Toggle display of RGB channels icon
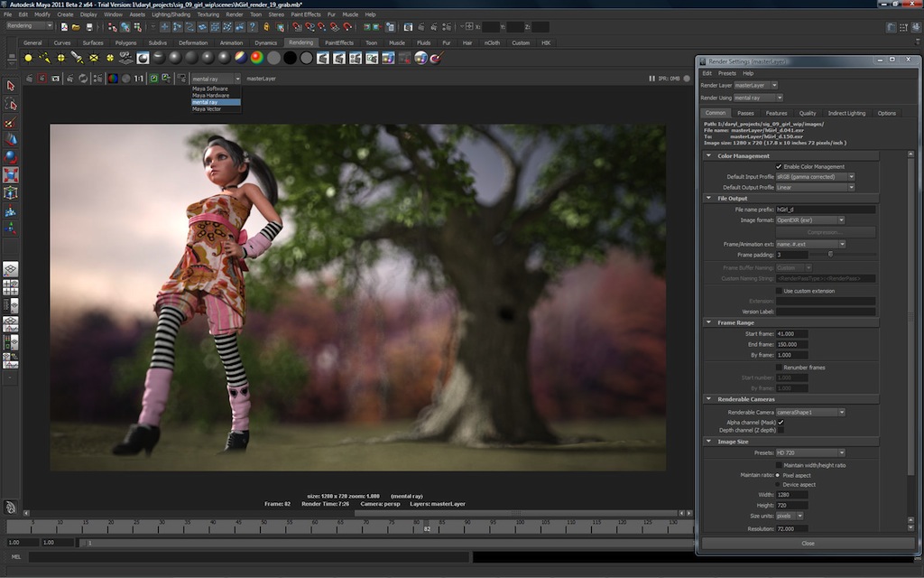Image resolution: width=924 pixels, height=578 pixels. click(x=113, y=79)
